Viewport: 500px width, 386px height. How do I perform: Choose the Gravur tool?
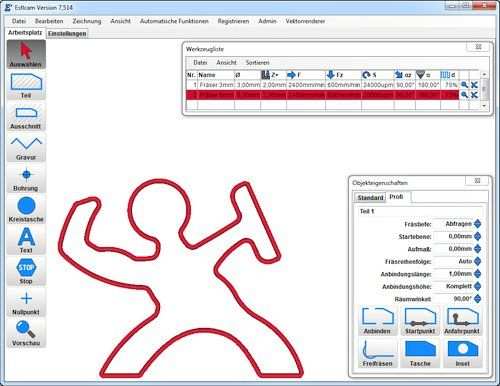pyautogui.click(x=26, y=147)
